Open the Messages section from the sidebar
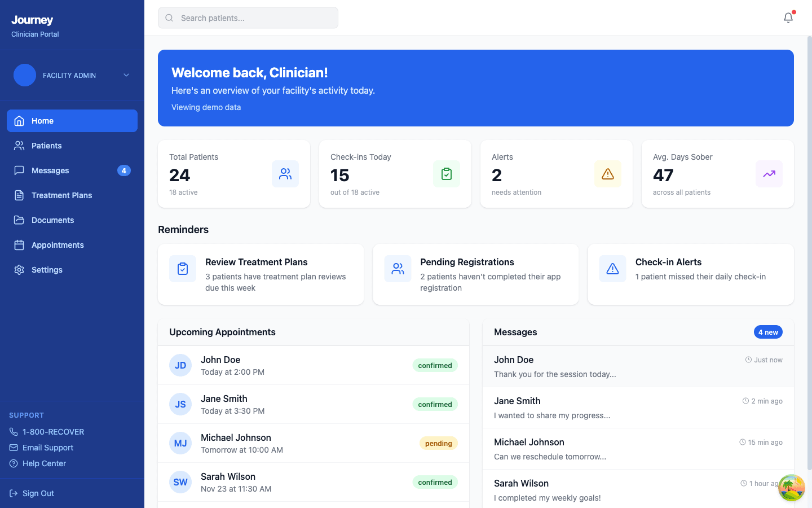 coord(50,170)
